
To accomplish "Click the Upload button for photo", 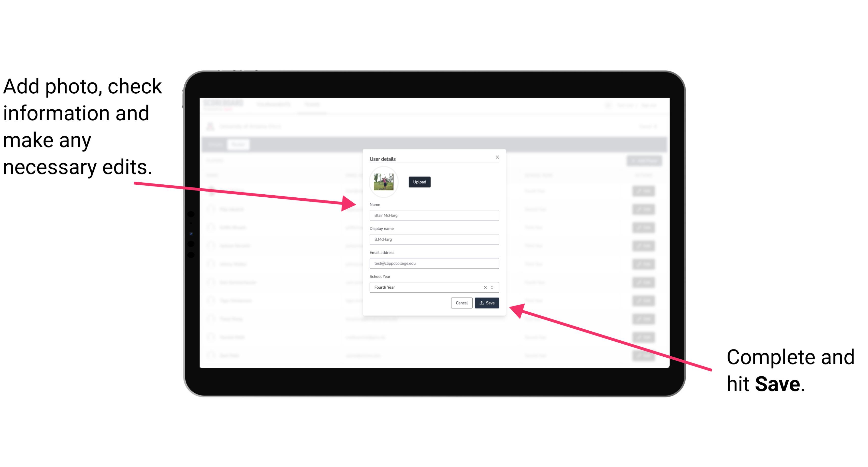I will pyautogui.click(x=419, y=182).
